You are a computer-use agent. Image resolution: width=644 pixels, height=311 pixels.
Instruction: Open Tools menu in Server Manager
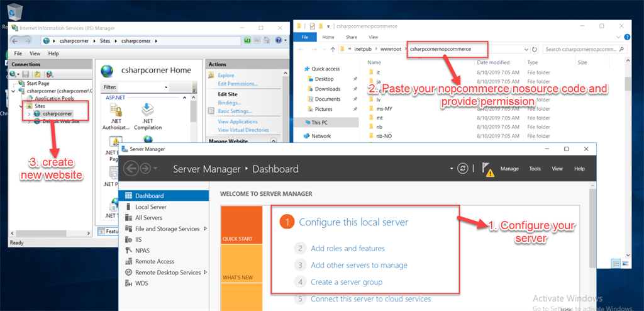(535, 169)
